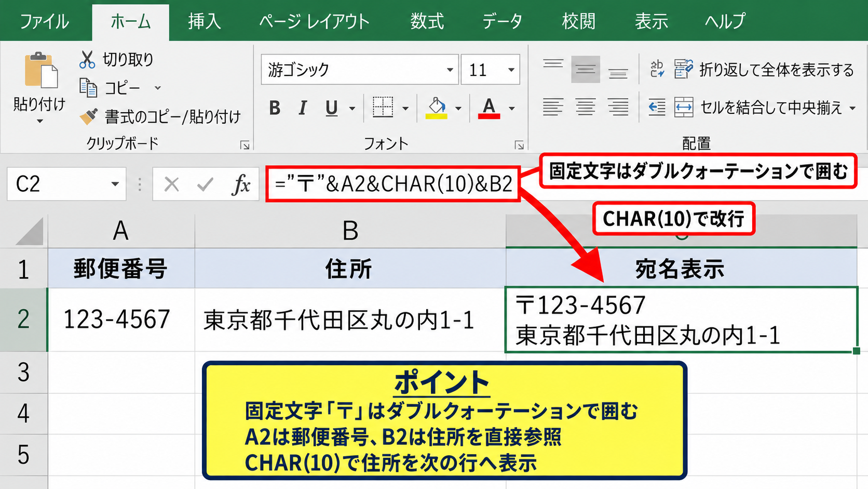Click the Name Box showing C2
Screen dimensions: 868x489
(66, 184)
